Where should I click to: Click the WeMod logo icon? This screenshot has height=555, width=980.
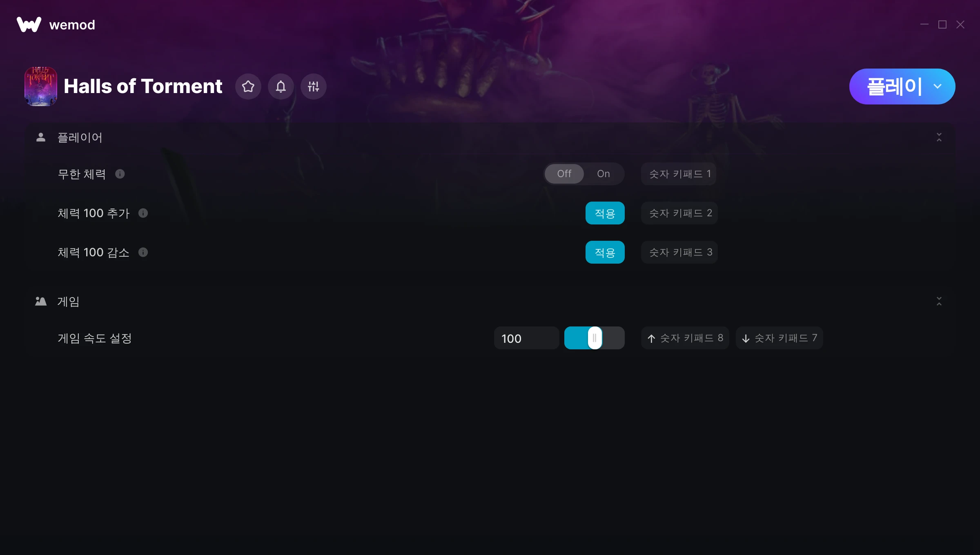(x=29, y=24)
